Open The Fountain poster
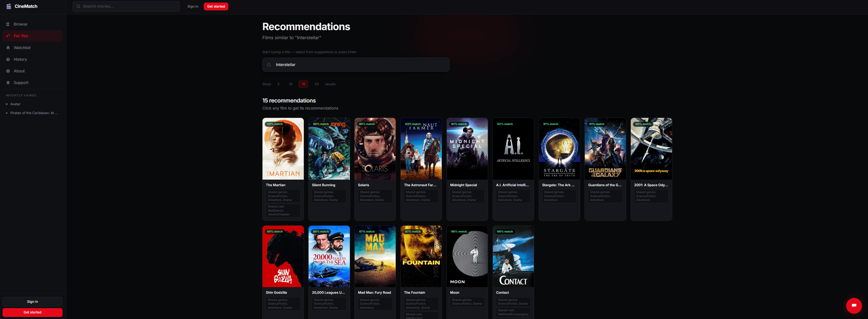 (x=421, y=256)
